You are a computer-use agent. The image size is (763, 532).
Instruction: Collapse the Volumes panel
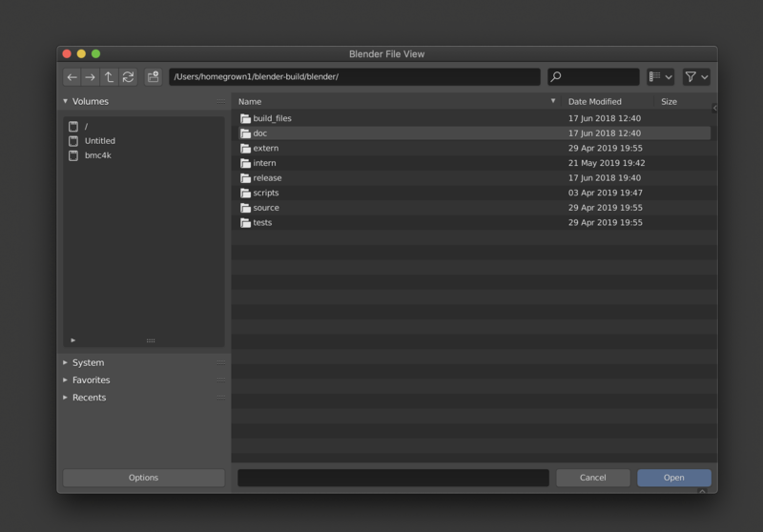pyautogui.click(x=65, y=101)
